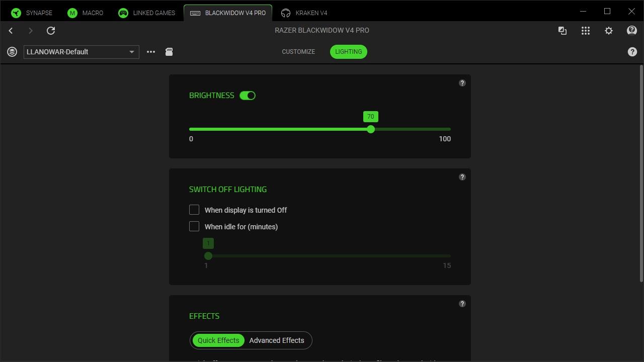Open the feedback help icon beside the gear

(632, 31)
